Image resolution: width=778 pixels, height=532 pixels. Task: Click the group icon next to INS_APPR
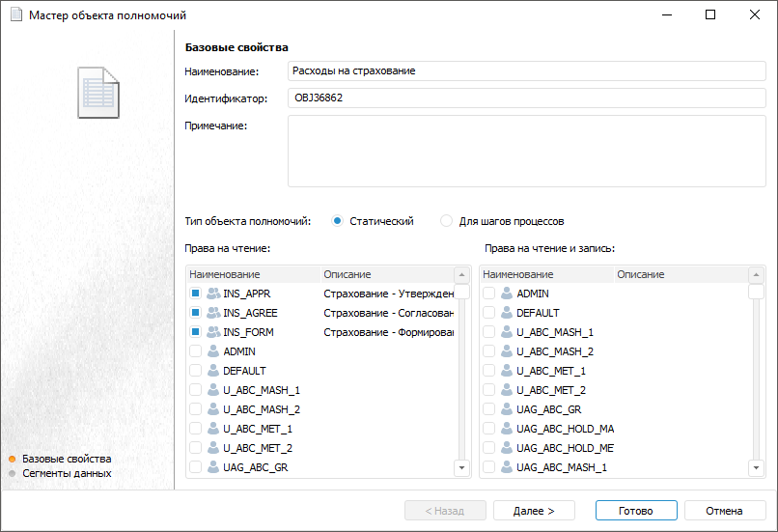coord(213,294)
